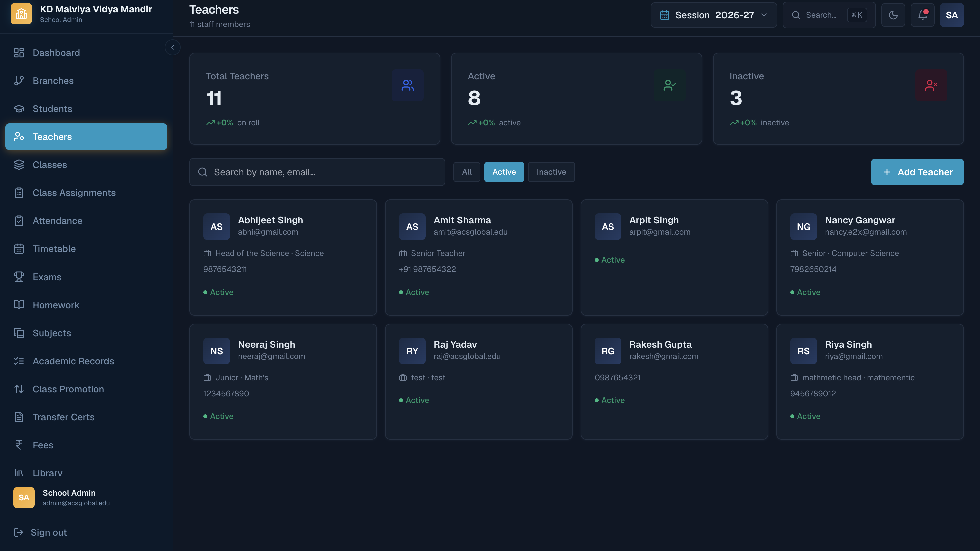Go to Dashboard menu item

[x=86, y=53]
